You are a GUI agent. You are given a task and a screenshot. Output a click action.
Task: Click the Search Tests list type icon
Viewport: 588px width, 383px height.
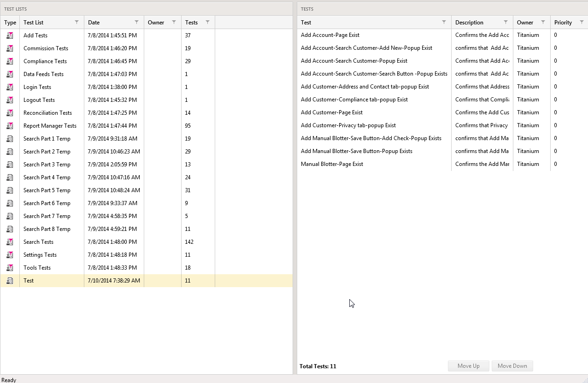(10, 242)
